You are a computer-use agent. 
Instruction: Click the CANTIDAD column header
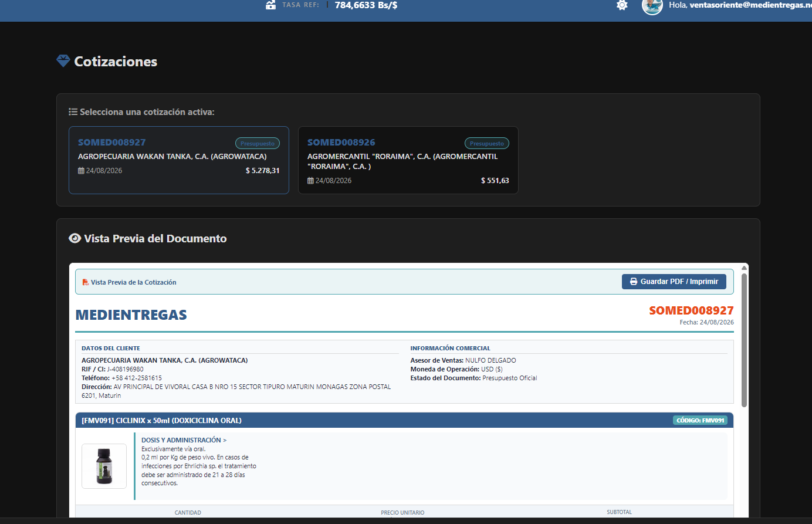[x=188, y=513]
